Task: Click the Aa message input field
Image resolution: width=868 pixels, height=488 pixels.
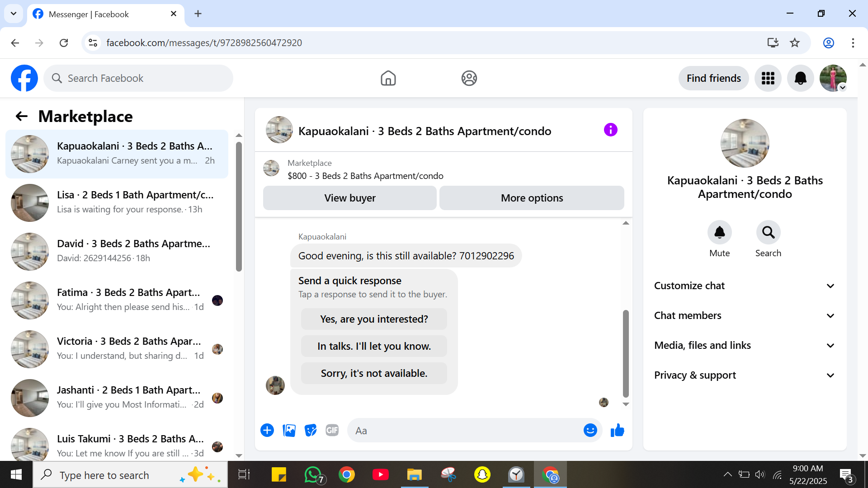Action: click(x=466, y=430)
